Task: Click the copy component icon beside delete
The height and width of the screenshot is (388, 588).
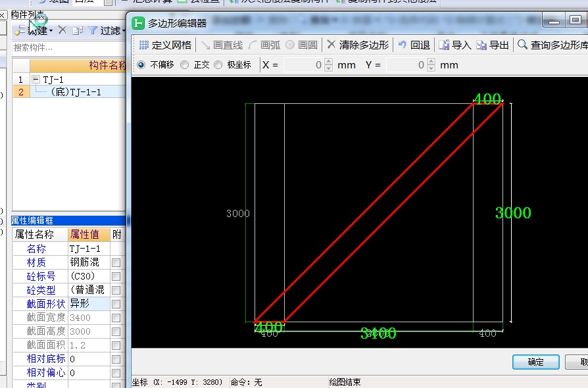Action: coord(78,30)
